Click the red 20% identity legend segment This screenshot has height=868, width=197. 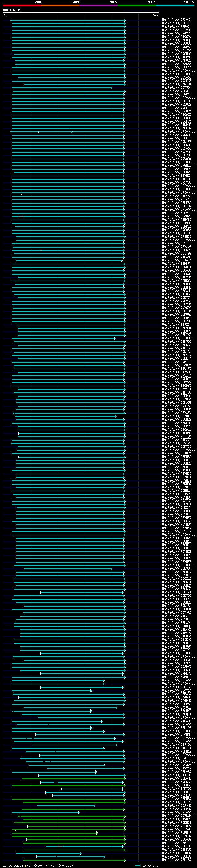pos(22,6)
